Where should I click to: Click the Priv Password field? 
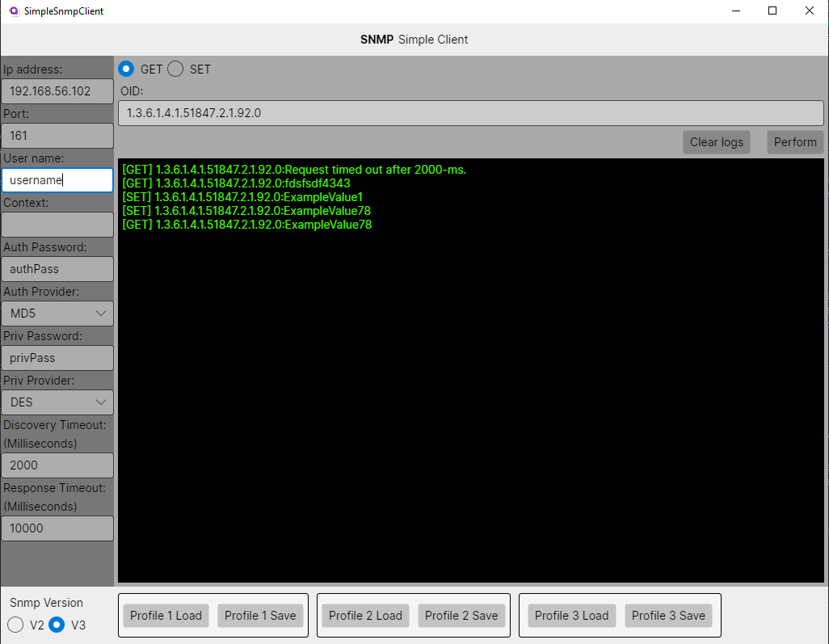57,358
